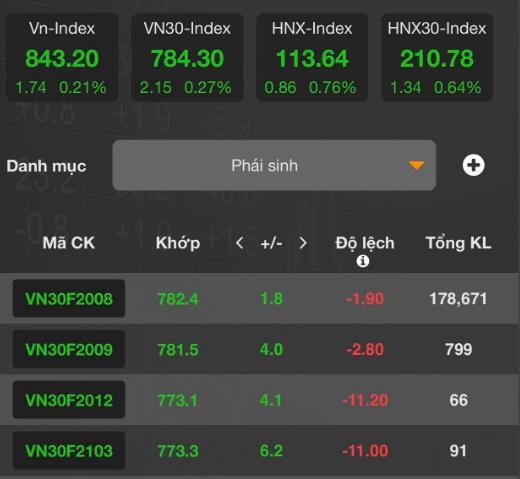
Task: Add a new watchlist with plus icon
Action: point(473,165)
